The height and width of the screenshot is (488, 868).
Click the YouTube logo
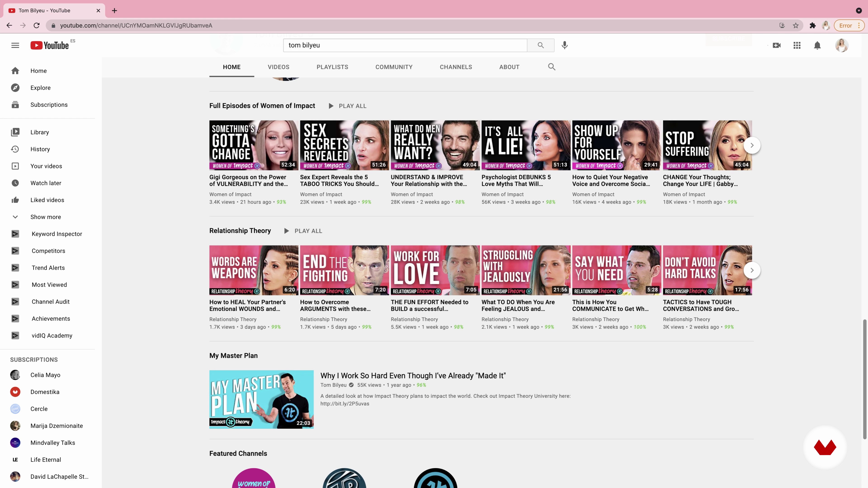[x=50, y=45]
